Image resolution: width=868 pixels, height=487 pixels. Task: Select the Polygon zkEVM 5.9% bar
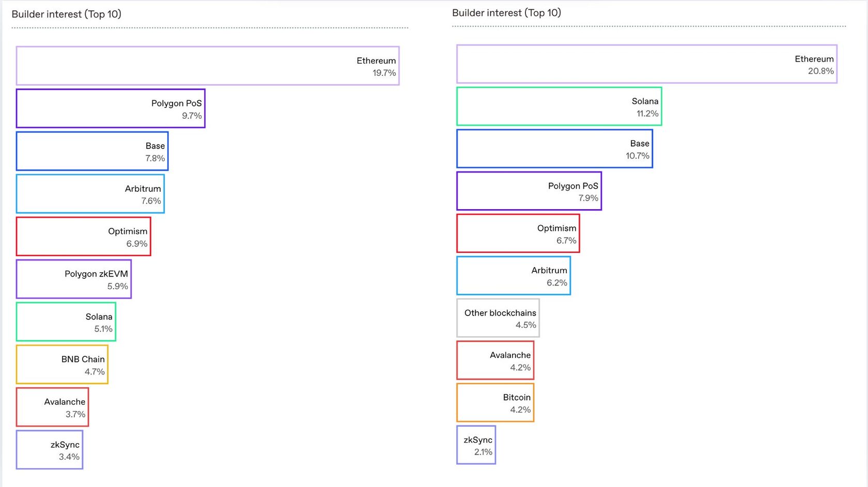point(74,279)
